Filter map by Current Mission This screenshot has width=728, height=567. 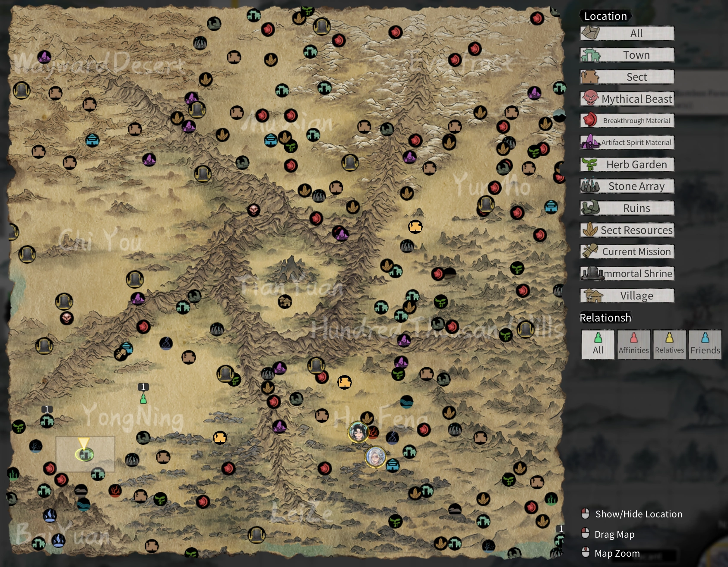click(627, 252)
